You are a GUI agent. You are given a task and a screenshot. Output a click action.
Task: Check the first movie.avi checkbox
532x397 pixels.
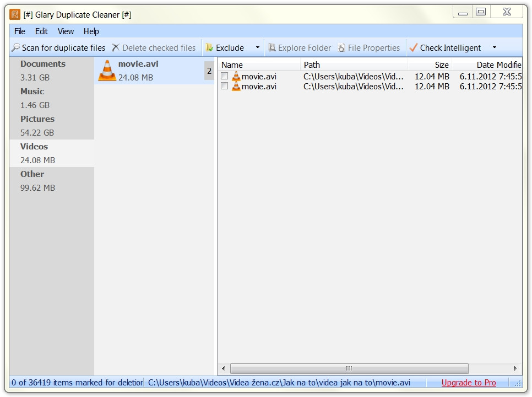(x=224, y=76)
